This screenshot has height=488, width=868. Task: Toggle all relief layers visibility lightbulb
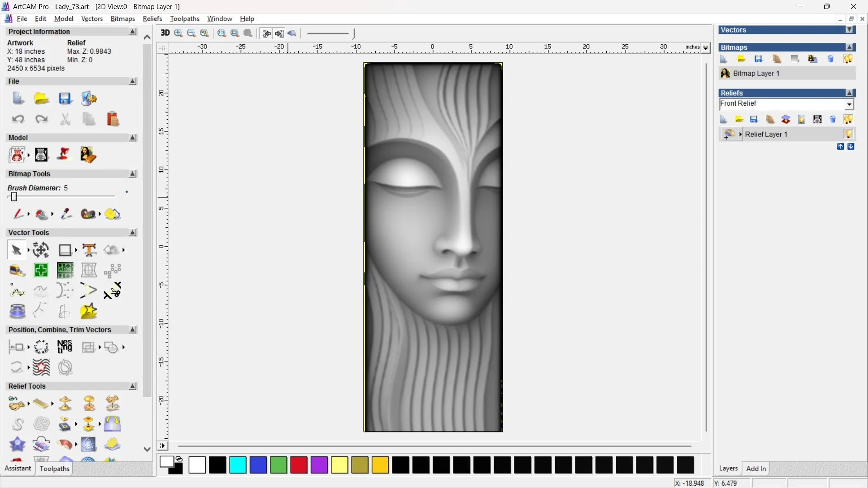click(x=848, y=119)
